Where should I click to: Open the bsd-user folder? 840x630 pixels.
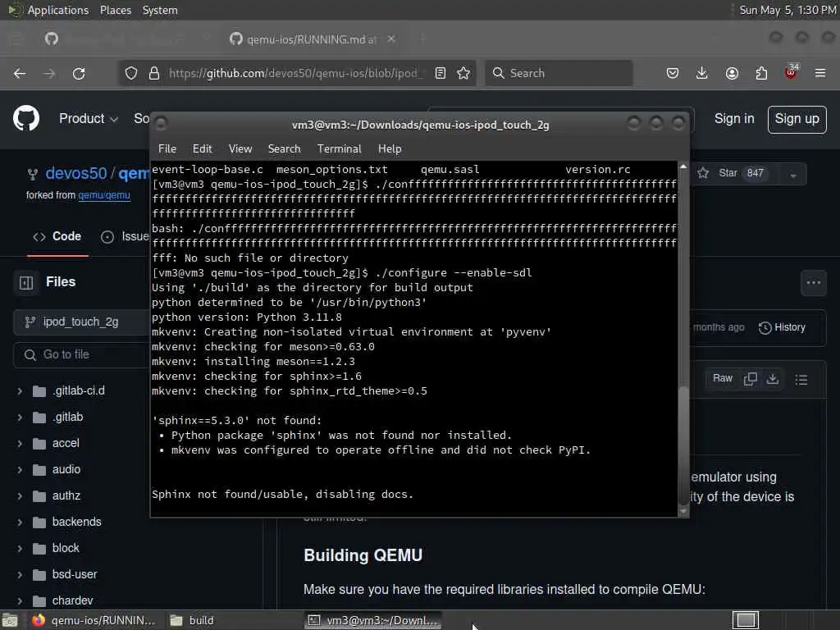coord(75,574)
